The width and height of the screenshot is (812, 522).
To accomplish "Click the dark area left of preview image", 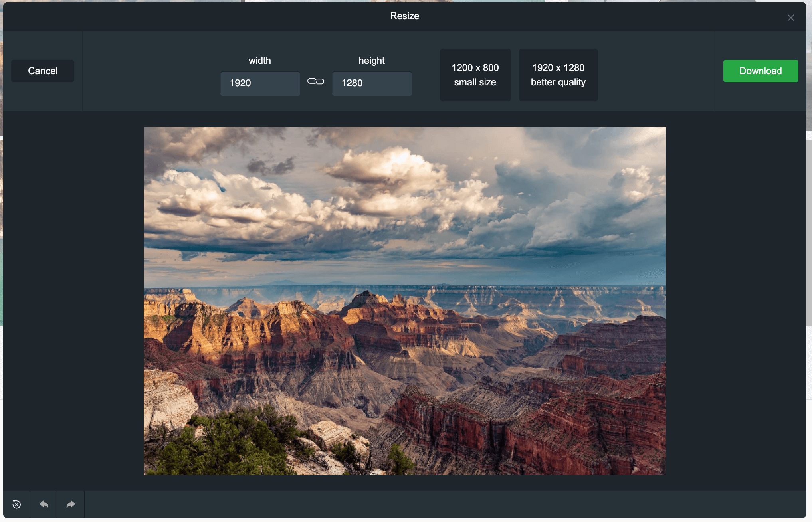I will [74, 299].
